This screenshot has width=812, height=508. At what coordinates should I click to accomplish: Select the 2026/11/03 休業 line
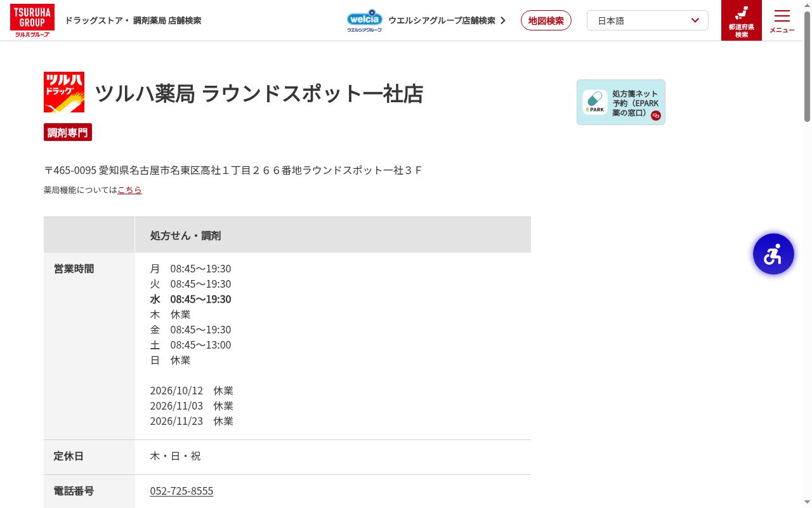(x=192, y=406)
